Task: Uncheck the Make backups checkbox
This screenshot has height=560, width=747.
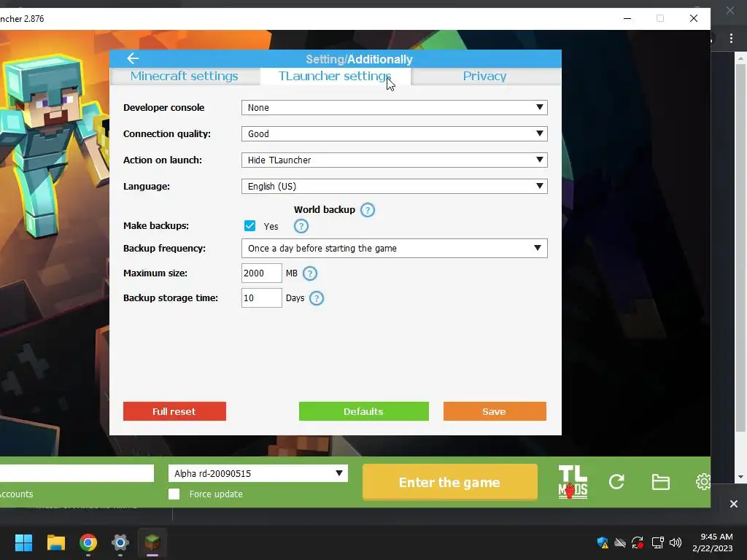Action: point(249,226)
